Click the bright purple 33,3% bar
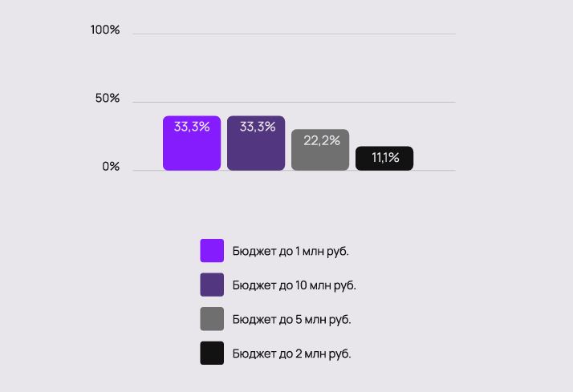The image size is (573, 392). [192, 149]
